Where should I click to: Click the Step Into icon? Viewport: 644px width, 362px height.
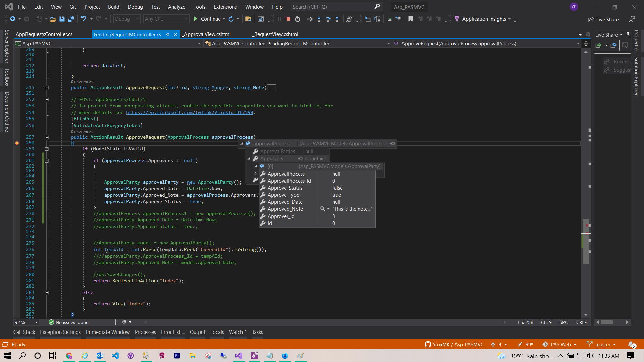pos(319,19)
